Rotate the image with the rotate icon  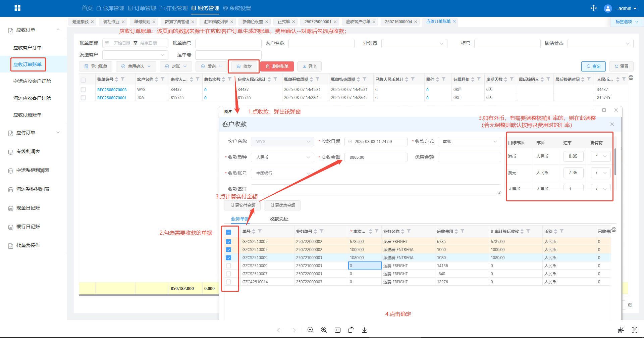[x=351, y=330]
